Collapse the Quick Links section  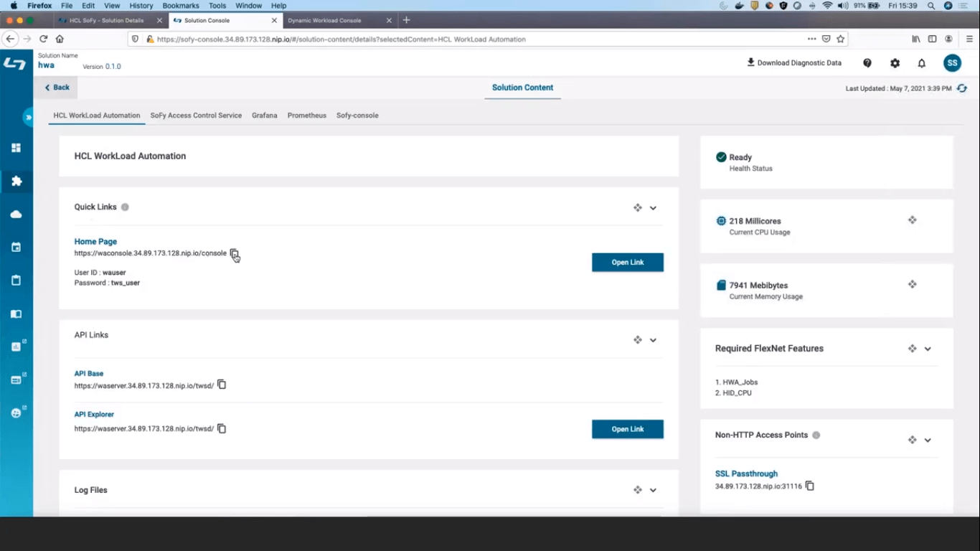click(x=653, y=208)
